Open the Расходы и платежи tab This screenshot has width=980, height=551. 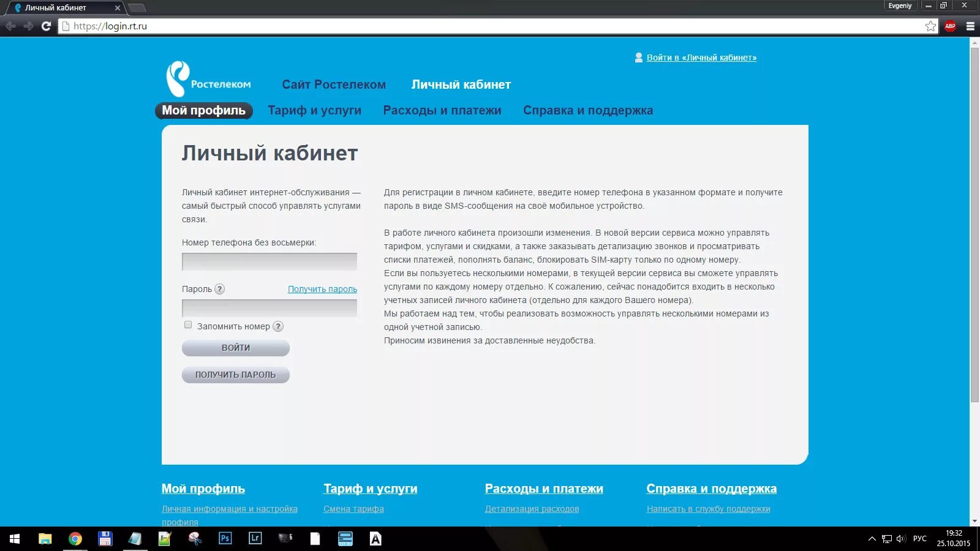(442, 110)
